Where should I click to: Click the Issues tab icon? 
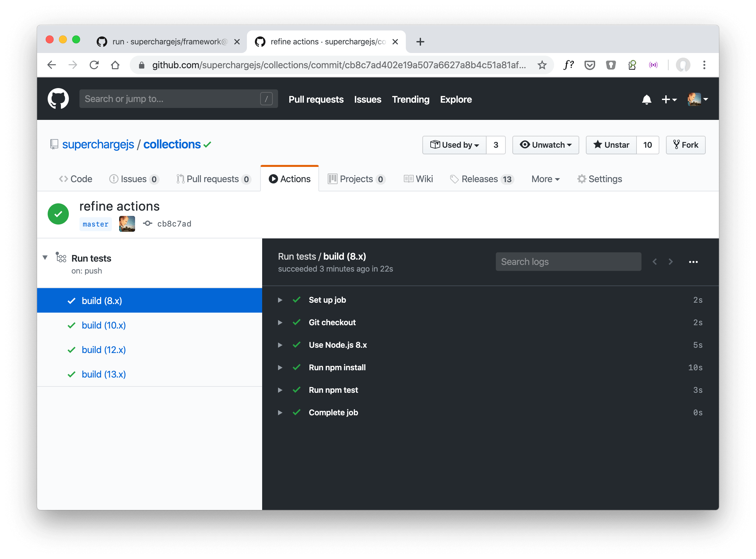coord(113,179)
